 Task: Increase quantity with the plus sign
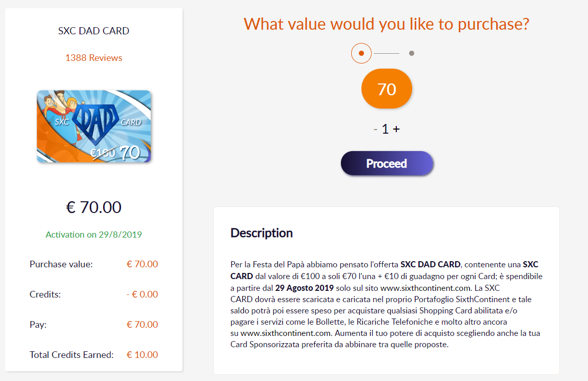(x=396, y=129)
